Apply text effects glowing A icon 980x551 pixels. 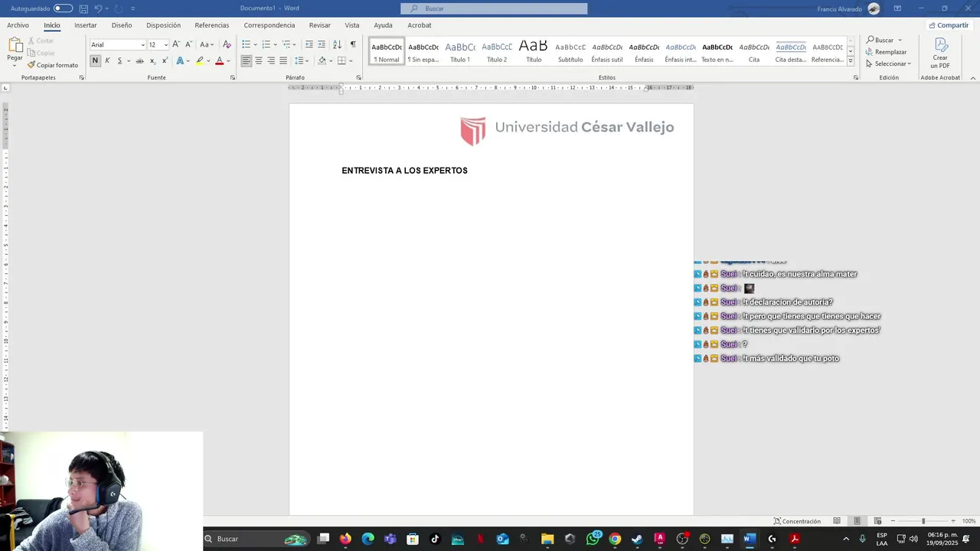click(180, 60)
